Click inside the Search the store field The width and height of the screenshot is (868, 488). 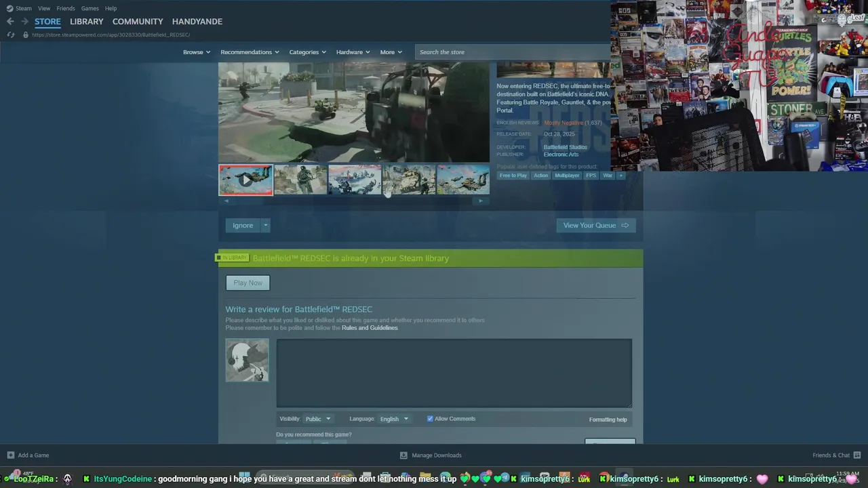(513, 52)
